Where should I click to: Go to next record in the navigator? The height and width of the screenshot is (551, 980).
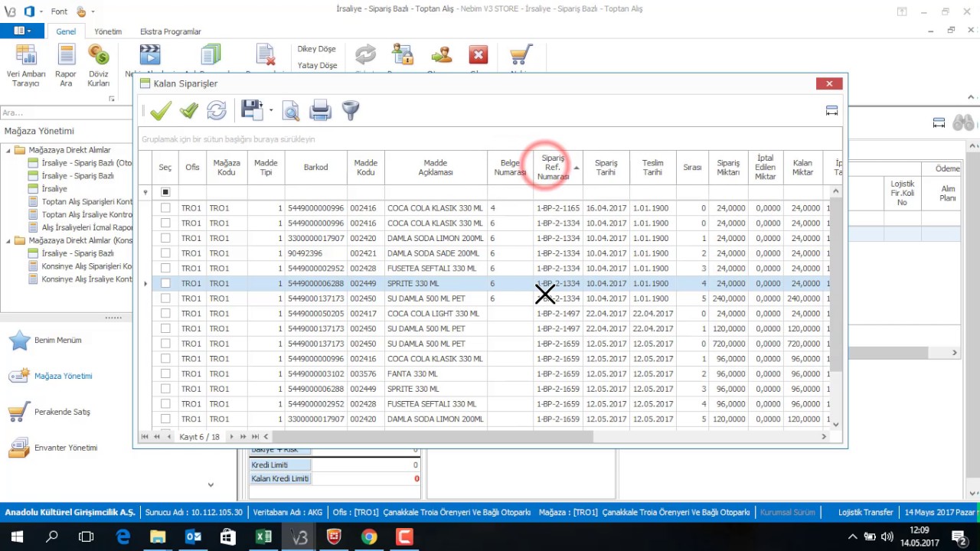pos(232,437)
